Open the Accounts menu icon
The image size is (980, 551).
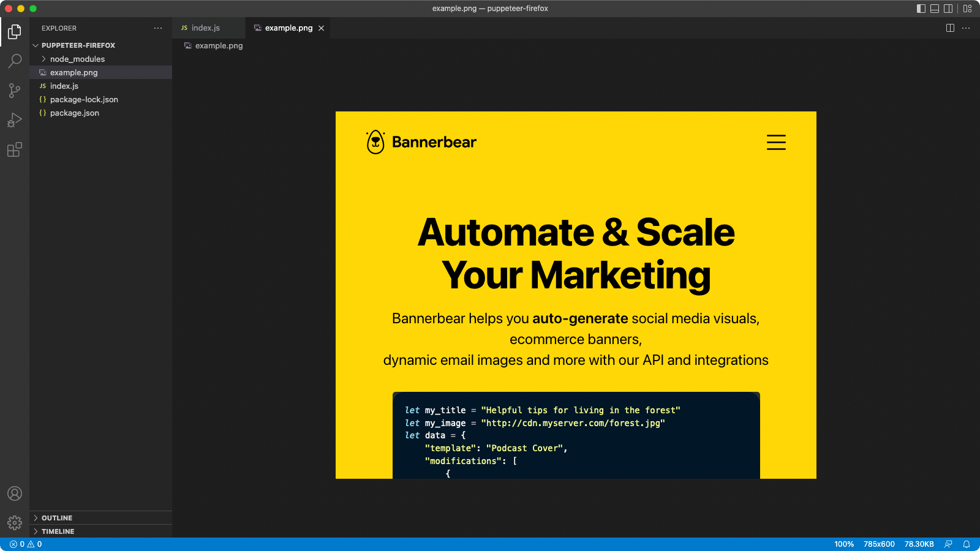tap(15, 493)
